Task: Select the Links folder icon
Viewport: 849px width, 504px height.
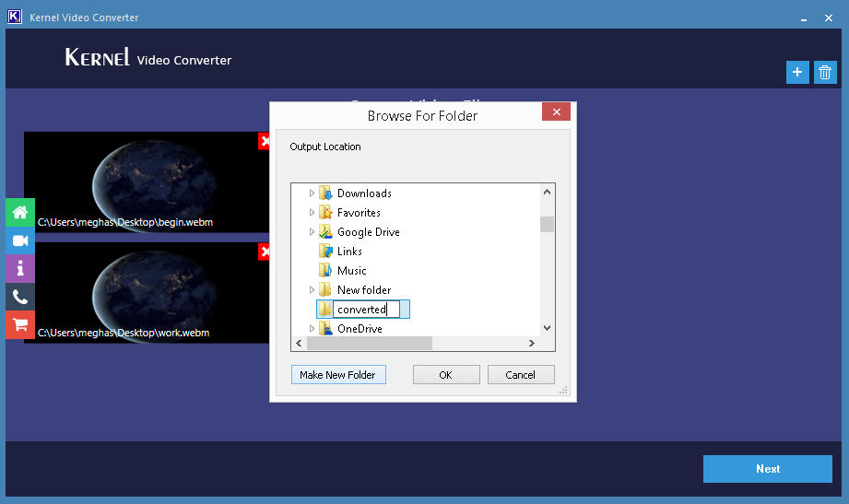Action: (325, 252)
